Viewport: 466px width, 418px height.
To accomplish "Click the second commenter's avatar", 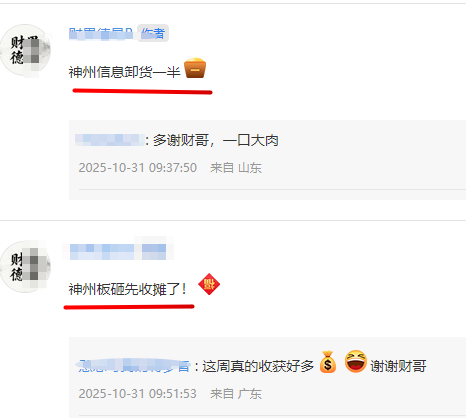I will (x=25, y=267).
